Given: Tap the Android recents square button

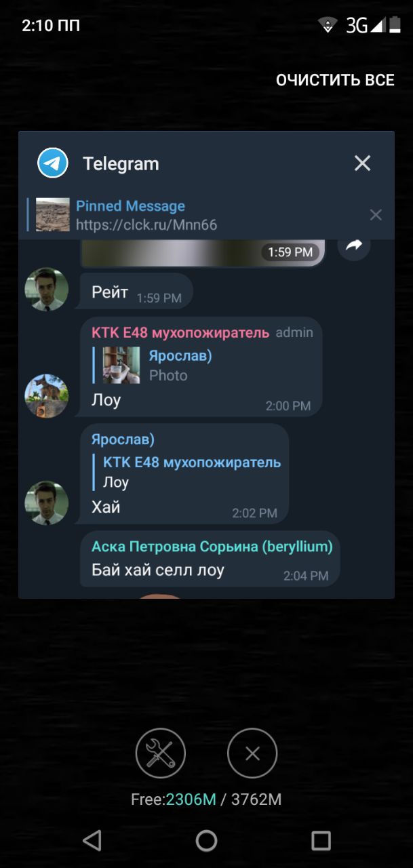Looking at the screenshot, I should 321,841.
